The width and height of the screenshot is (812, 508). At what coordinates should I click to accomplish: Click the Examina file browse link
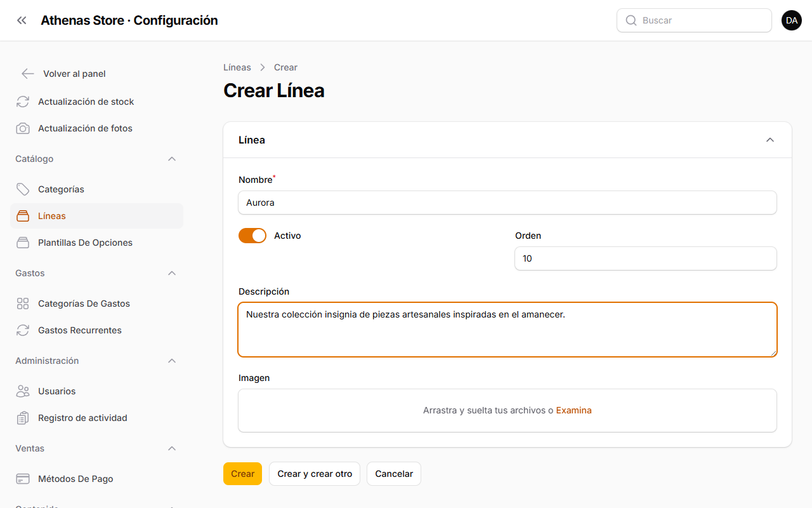coord(573,410)
